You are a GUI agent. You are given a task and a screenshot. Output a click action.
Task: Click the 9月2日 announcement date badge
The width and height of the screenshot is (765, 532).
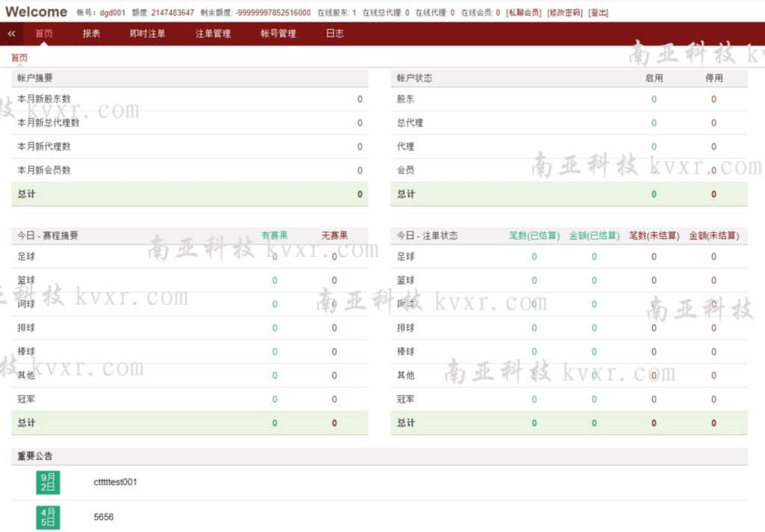(48, 482)
